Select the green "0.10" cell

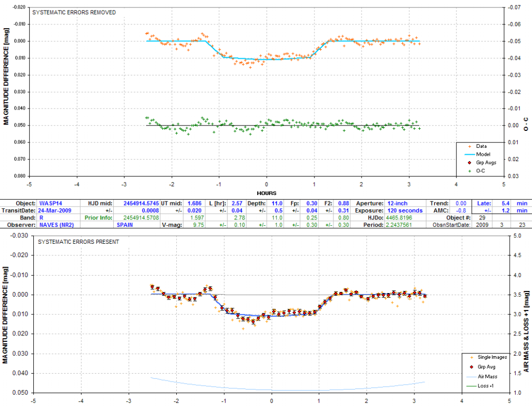[x=240, y=225]
